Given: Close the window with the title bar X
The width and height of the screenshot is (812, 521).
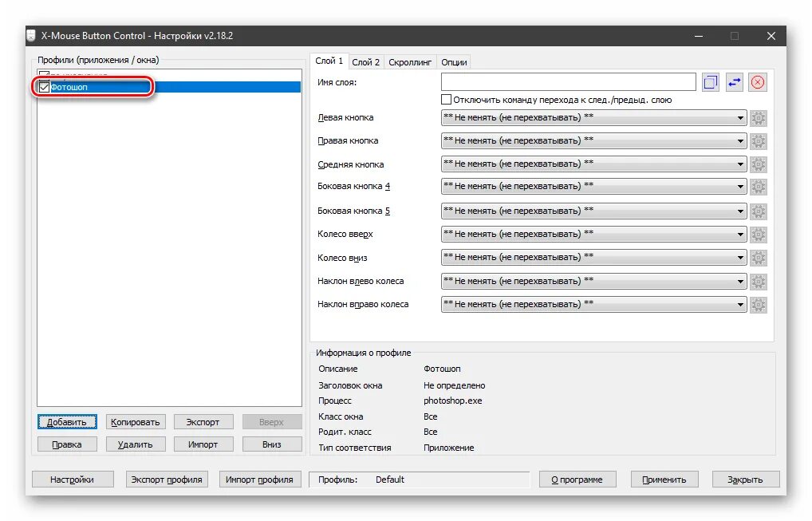Looking at the screenshot, I should (771, 36).
